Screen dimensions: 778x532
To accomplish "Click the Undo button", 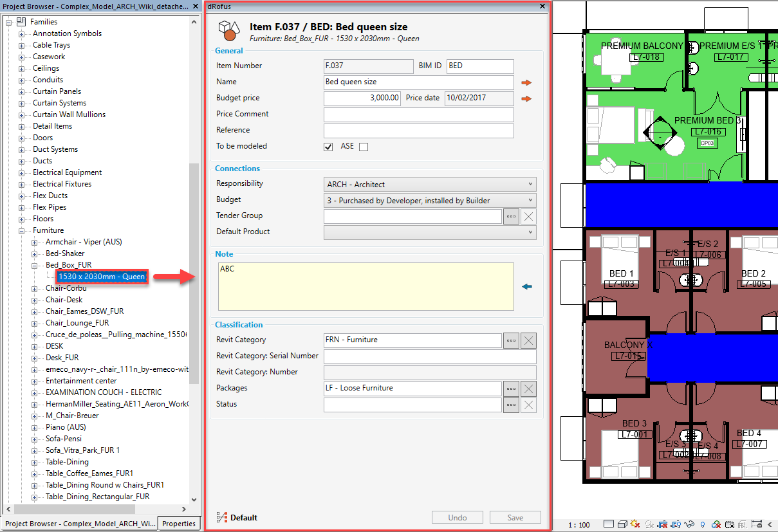I will [x=457, y=518].
